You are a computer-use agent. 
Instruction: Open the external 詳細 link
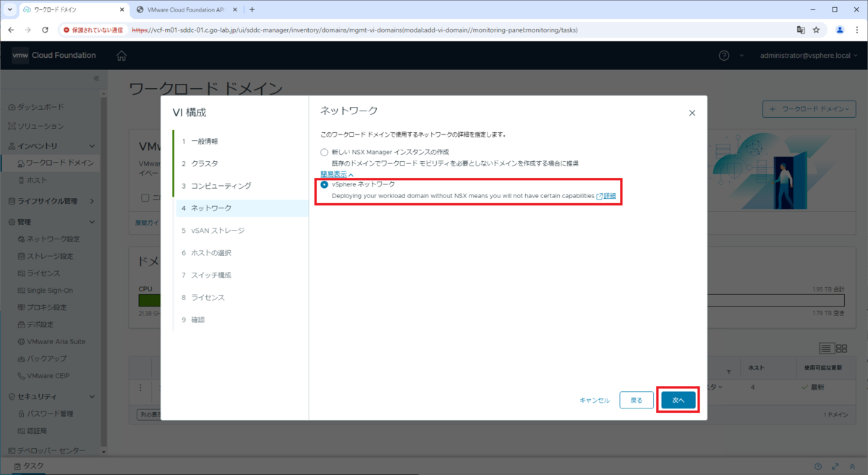click(606, 196)
